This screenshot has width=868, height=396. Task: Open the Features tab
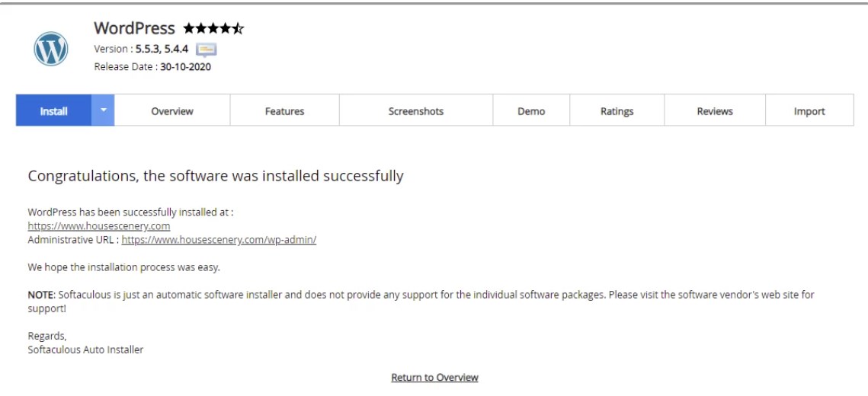[284, 110]
